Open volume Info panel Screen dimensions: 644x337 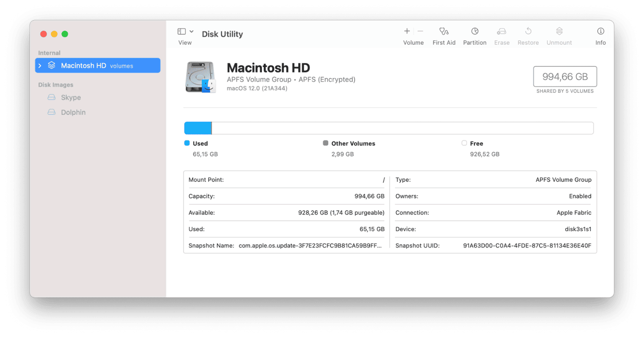[x=601, y=34]
